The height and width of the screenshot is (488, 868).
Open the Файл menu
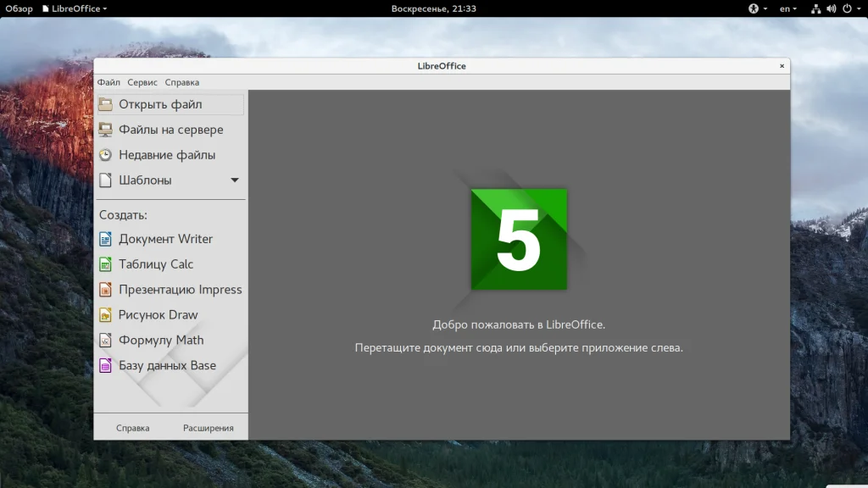pyautogui.click(x=108, y=82)
